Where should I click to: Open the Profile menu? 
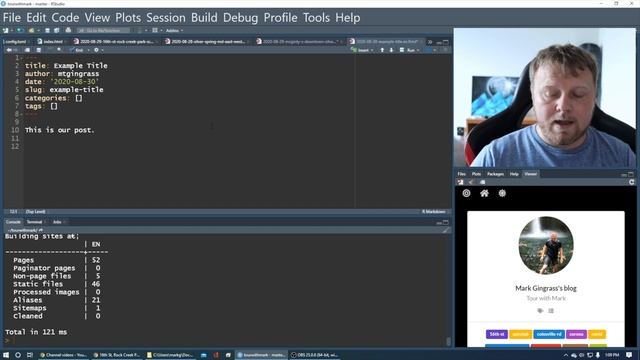click(280, 18)
